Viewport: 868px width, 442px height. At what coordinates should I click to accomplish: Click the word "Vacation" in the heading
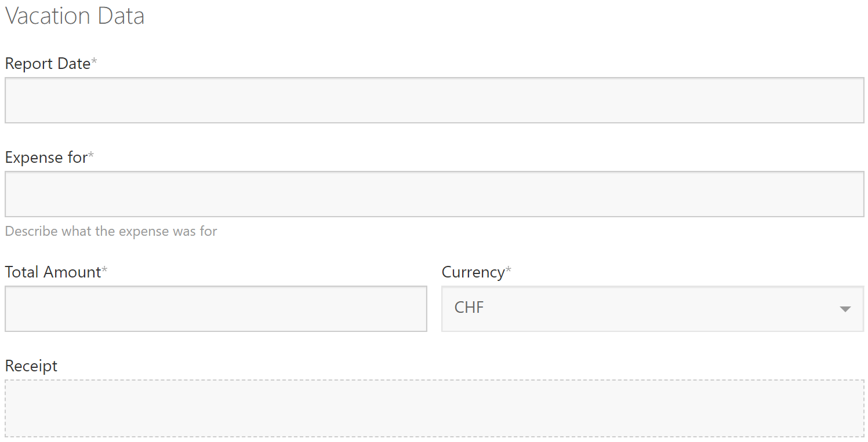pyautogui.click(x=48, y=16)
